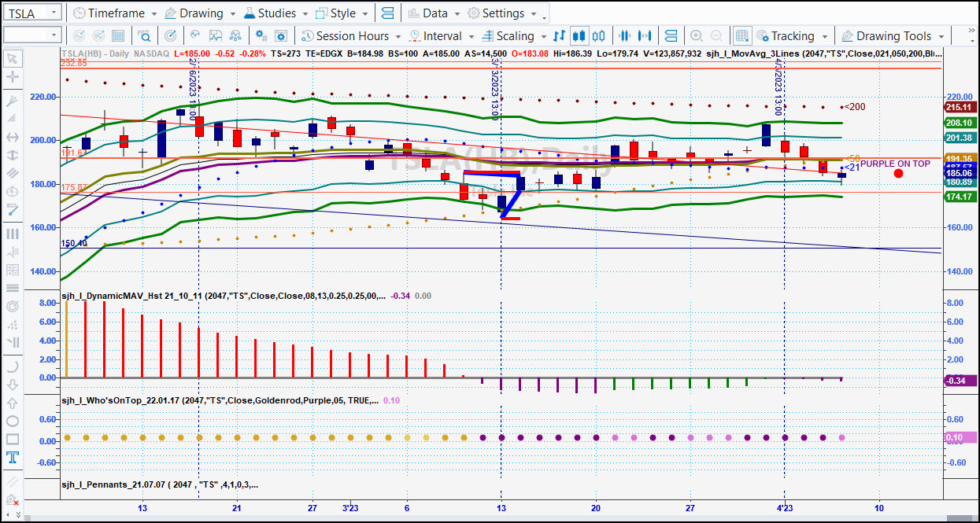This screenshot has width=980, height=523.
Task: Click the gear settings icon in second toolbar
Action: pyautogui.click(x=262, y=35)
